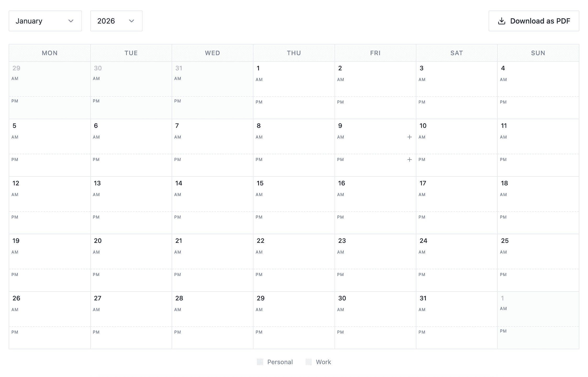The image size is (588, 377).
Task: Click the SUN column header
Action: 538,53
